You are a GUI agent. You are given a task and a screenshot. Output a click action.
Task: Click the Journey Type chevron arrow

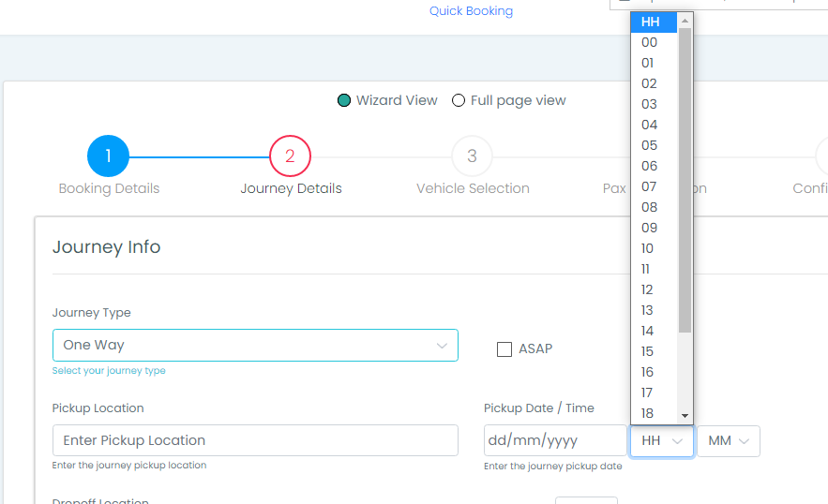442,346
